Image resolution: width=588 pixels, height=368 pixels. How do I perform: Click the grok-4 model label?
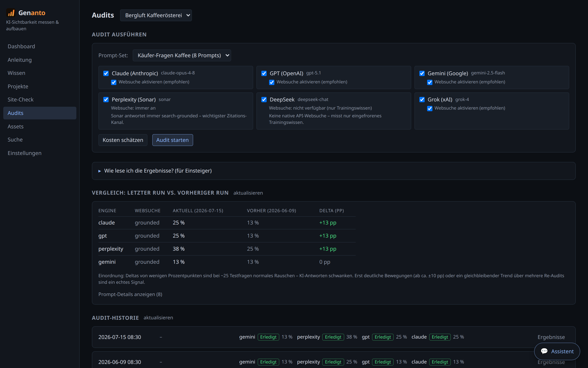click(462, 99)
